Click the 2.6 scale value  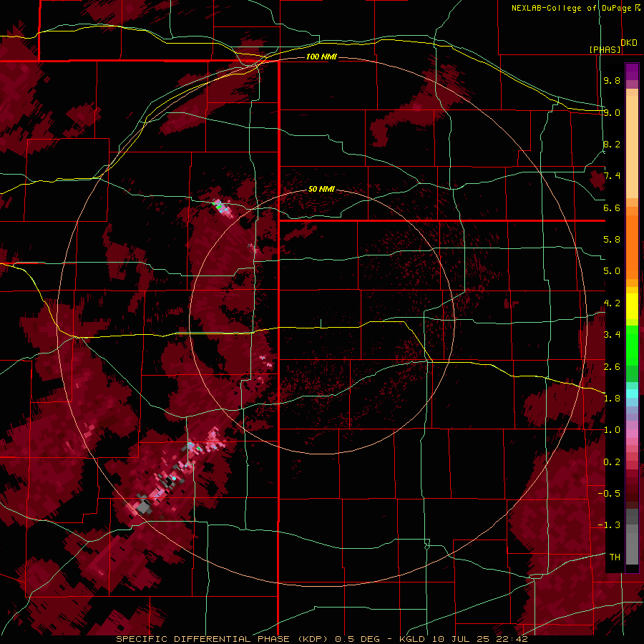(x=612, y=367)
